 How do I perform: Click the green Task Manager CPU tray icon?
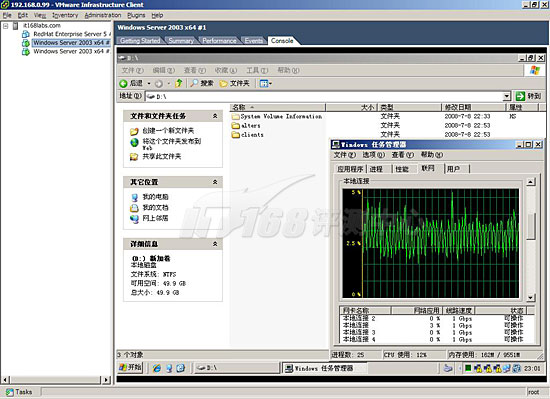(x=468, y=368)
